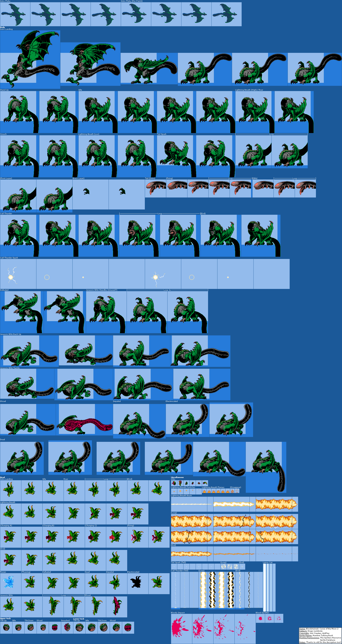Click the '(Front Layer)' label
This screenshot has width=342, height=644.
click(6, 178)
